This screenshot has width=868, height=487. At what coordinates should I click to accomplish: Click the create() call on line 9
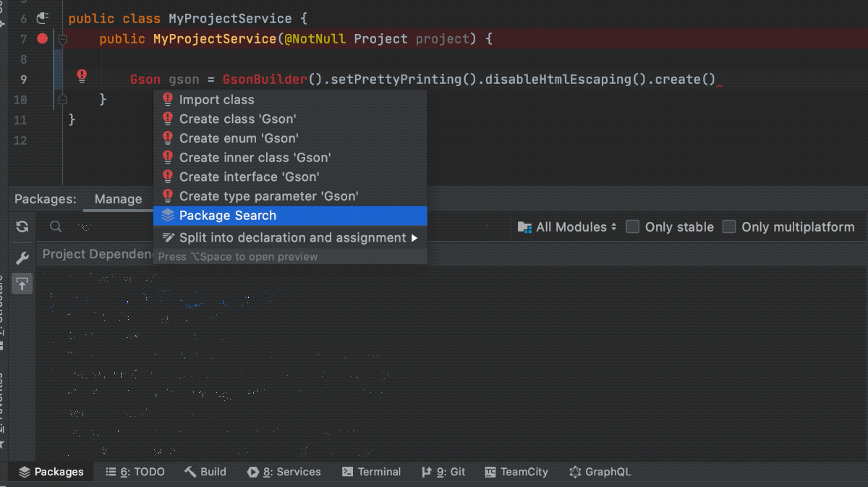click(x=685, y=79)
